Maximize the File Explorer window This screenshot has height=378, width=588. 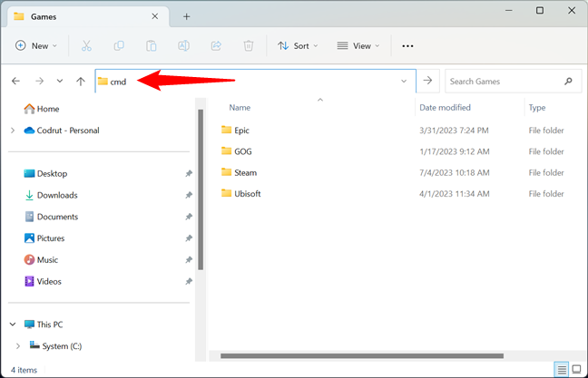point(540,11)
